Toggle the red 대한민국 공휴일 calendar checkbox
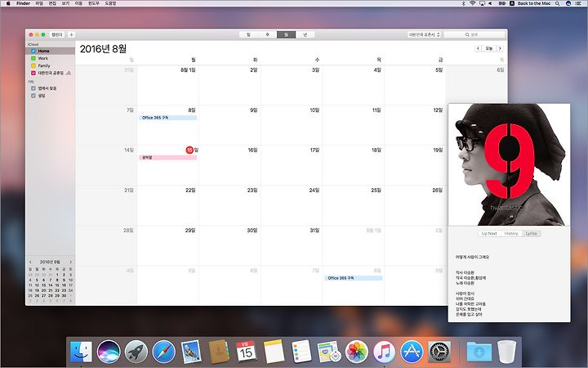 tap(33, 73)
